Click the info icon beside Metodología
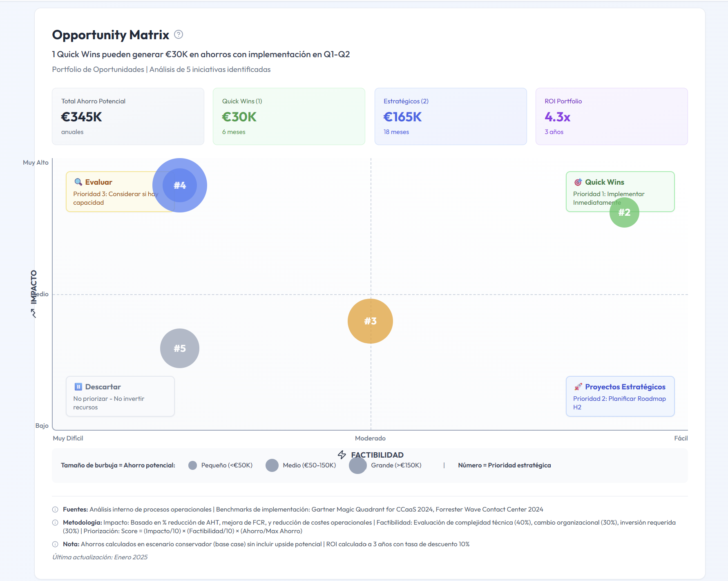Screen dimensions: 728x581 coord(55,523)
